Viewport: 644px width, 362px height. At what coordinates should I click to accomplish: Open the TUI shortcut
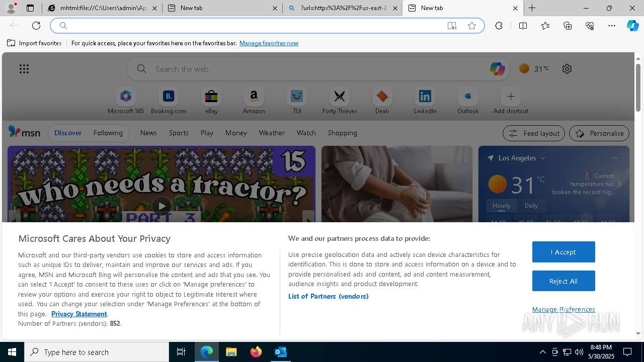click(x=297, y=101)
